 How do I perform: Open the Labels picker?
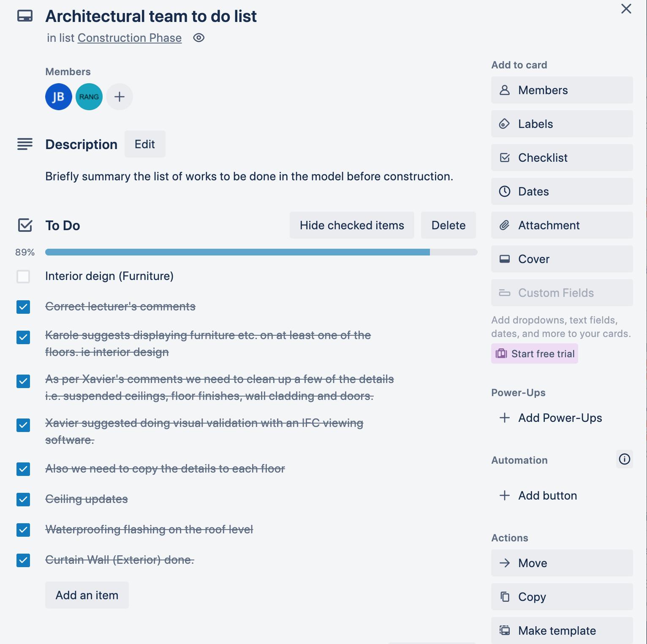click(562, 124)
